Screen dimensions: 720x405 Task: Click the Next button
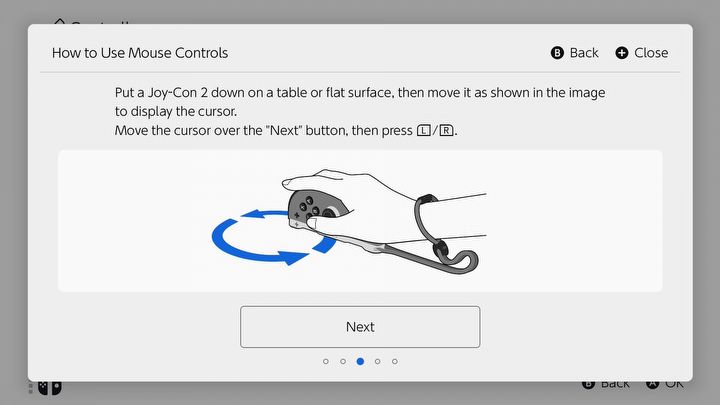[360, 327]
